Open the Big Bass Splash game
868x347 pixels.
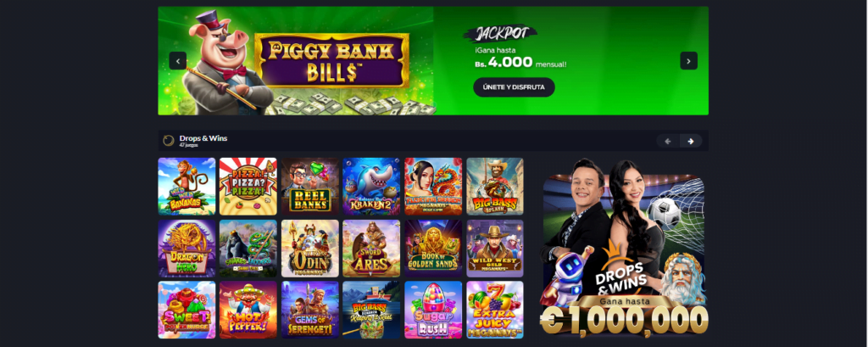tap(495, 187)
